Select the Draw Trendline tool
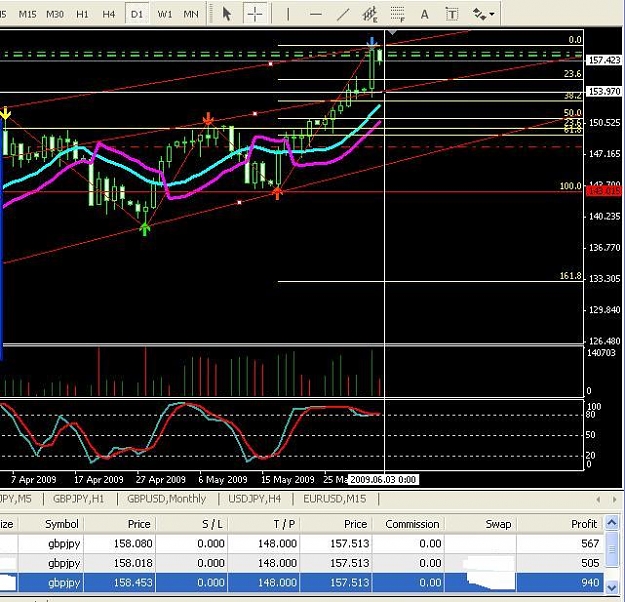This screenshot has width=625, height=602. 343,15
